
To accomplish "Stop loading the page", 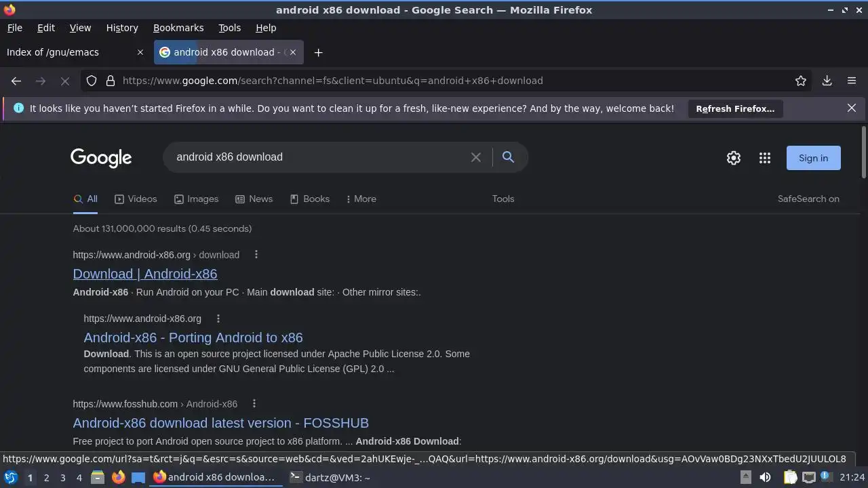I will click(65, 81).
